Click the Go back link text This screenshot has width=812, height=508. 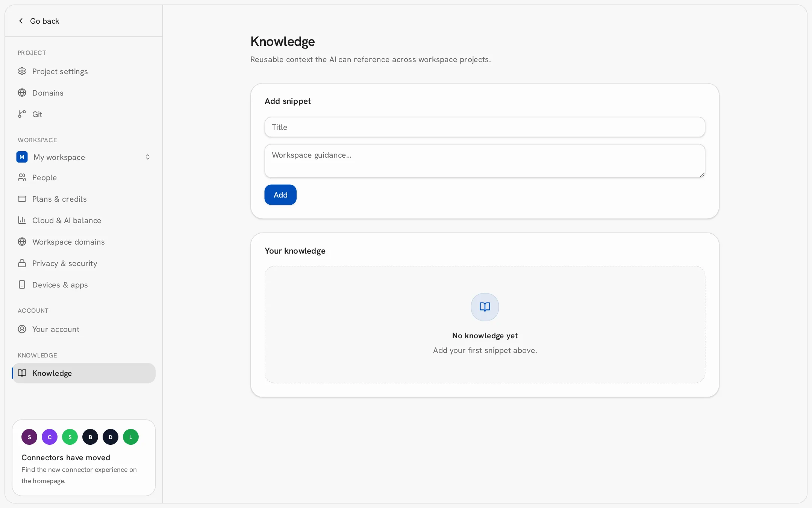click(44, 21)
